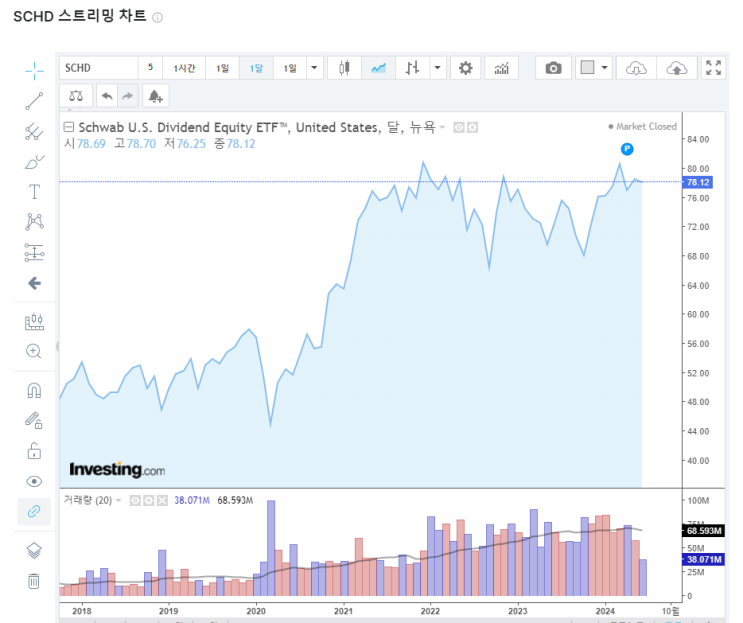Open the interval dropdown arrow
Screen dimensions: 743x623
coord(315,68)
